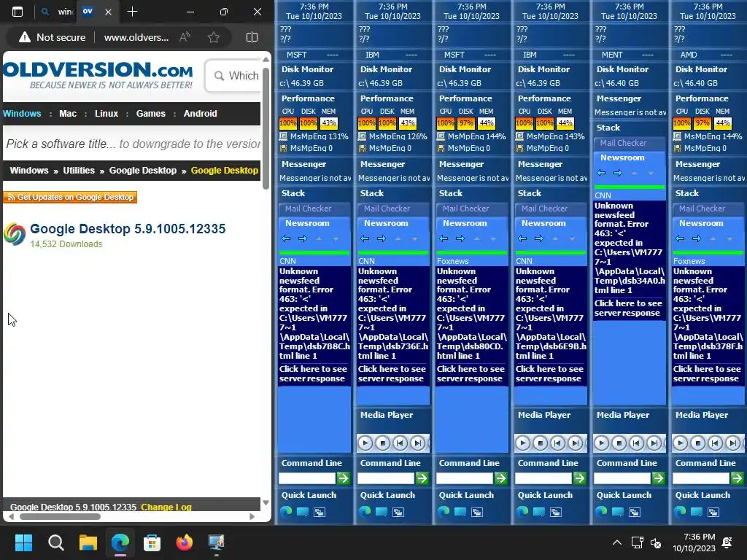Play media in the MENT sidebar's Media Player
This screenshot has width=747, height=560.
(x=602, y=443)
